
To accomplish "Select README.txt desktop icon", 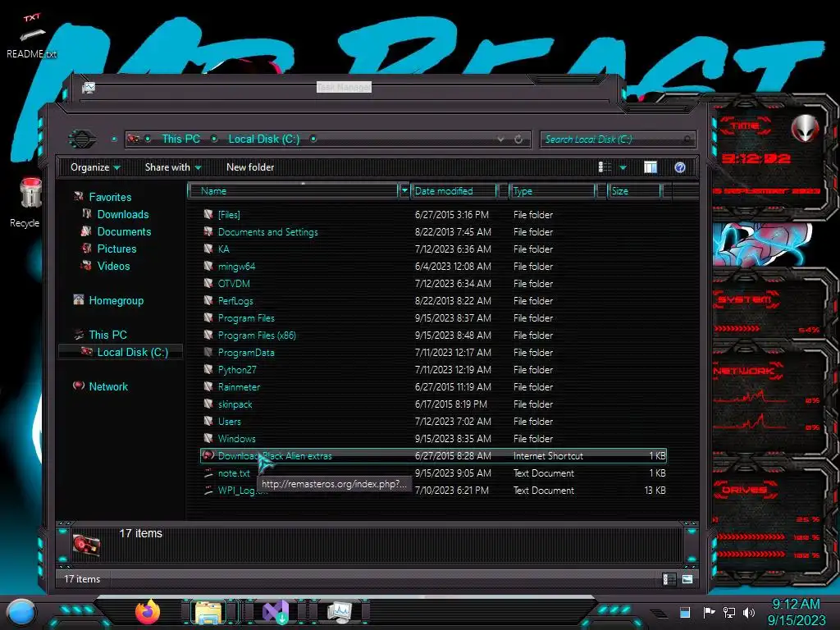I will point(31,36).
